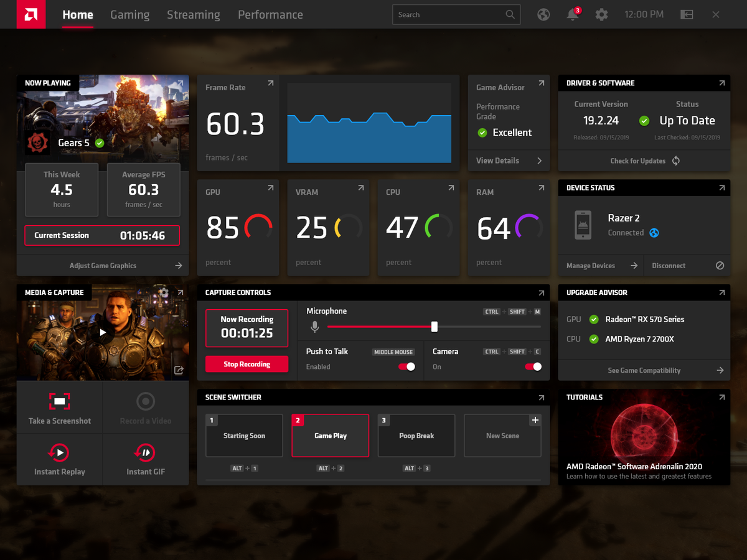Trigger Instant Replay
The width and height of the screenshot is (747, 560).
tap(60, 452)
